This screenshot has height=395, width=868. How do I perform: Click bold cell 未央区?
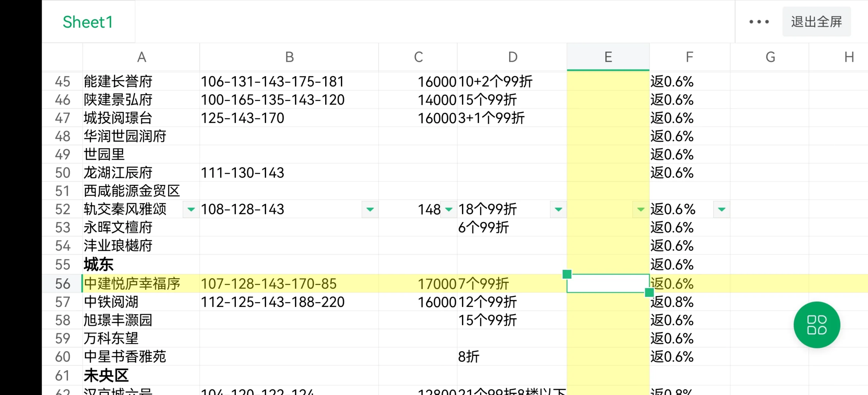(x=141, y=375)
